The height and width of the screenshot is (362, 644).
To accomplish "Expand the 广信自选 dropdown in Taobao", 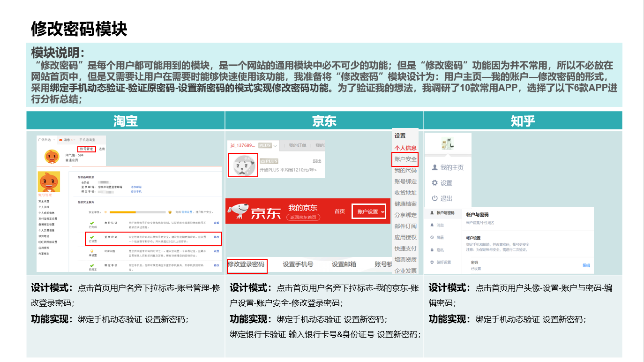I will click(x=54, y=140).
